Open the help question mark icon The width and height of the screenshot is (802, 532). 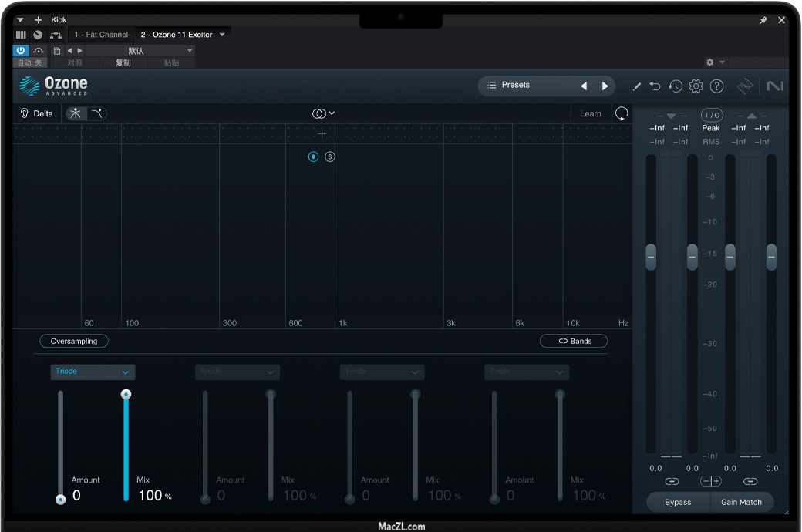716,86
